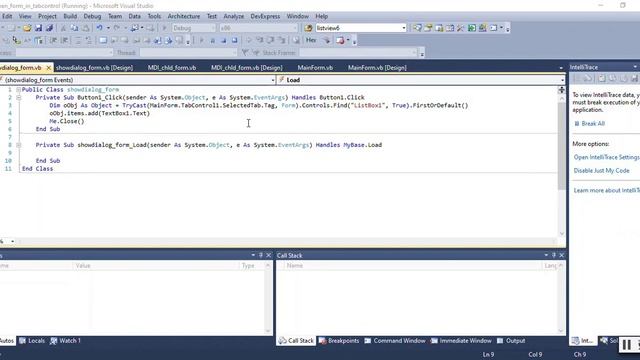The image size is (640, 360).
Task: Switch to the Locals tab
Action: [x=32, y=341]
